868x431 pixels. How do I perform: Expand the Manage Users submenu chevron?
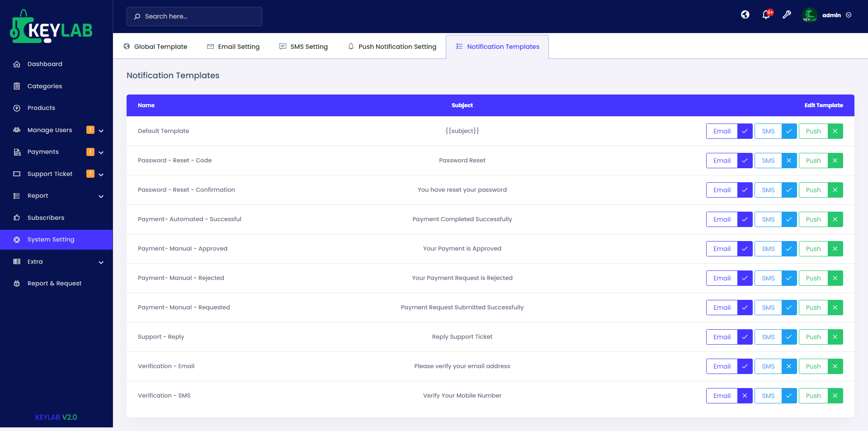pyautogui.click(x=101, y=131)
